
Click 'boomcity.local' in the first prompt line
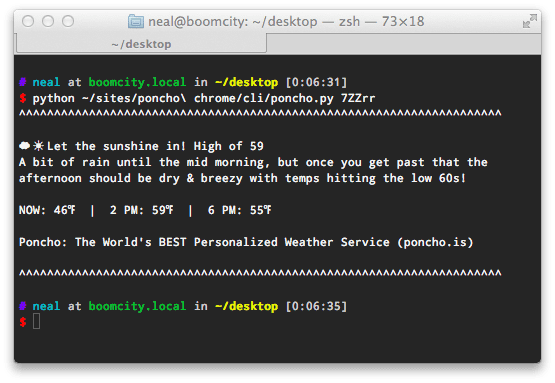137,82
